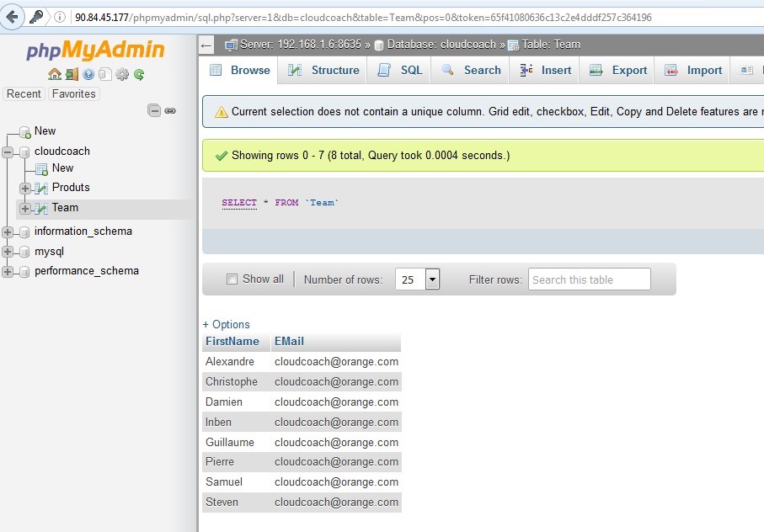
Task: Click the new table icon under cloudcoach
Action: [x=41, y=169]
